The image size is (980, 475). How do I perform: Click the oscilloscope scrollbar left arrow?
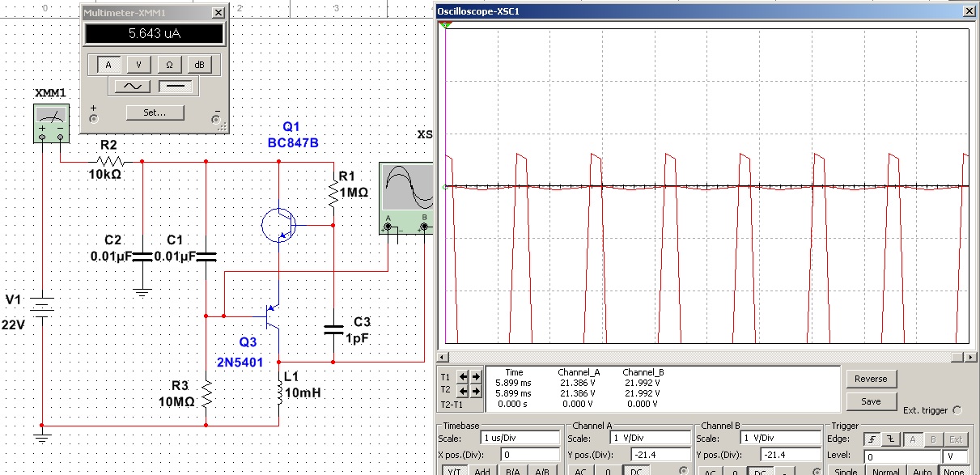click(441, 356)
